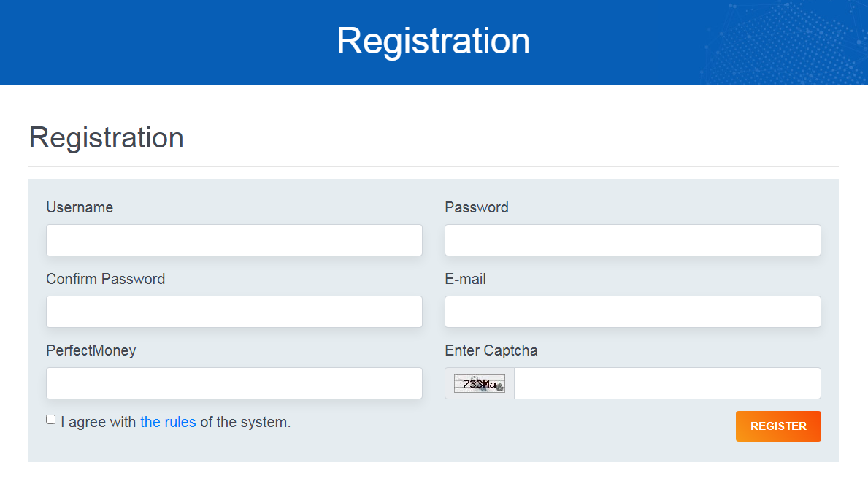Select the Confirm Password label
This screenshot has height=484, width=868.
click(106, 279)
